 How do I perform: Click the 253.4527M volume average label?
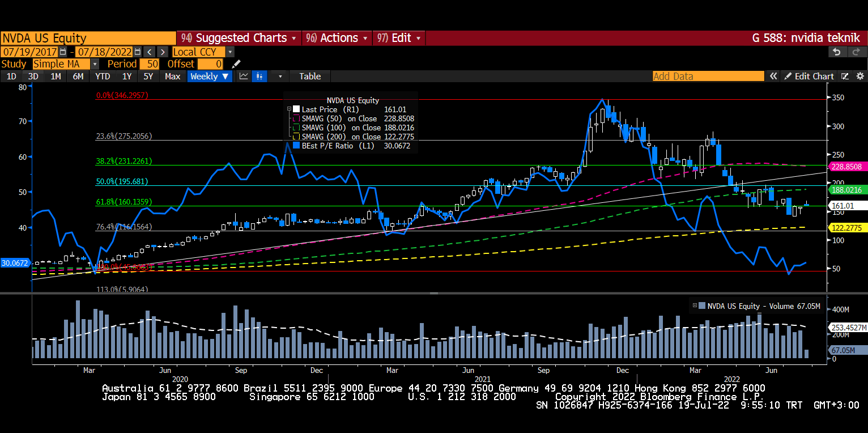tap(848, 328)
